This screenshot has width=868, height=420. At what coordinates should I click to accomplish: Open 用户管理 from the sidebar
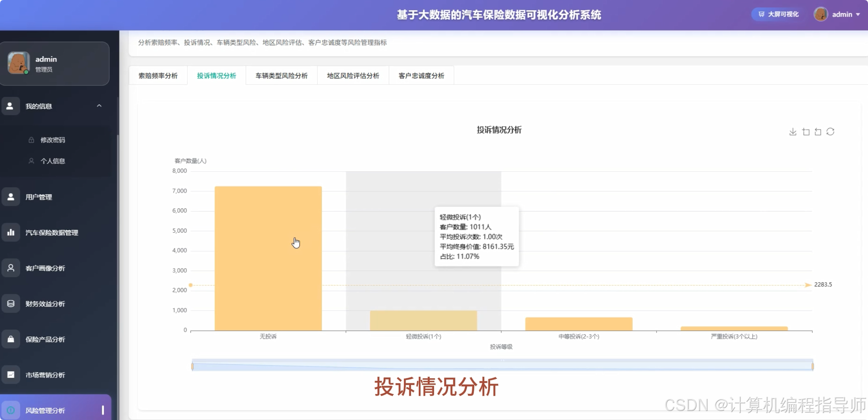pyautogui.click(x=38, y=197)
